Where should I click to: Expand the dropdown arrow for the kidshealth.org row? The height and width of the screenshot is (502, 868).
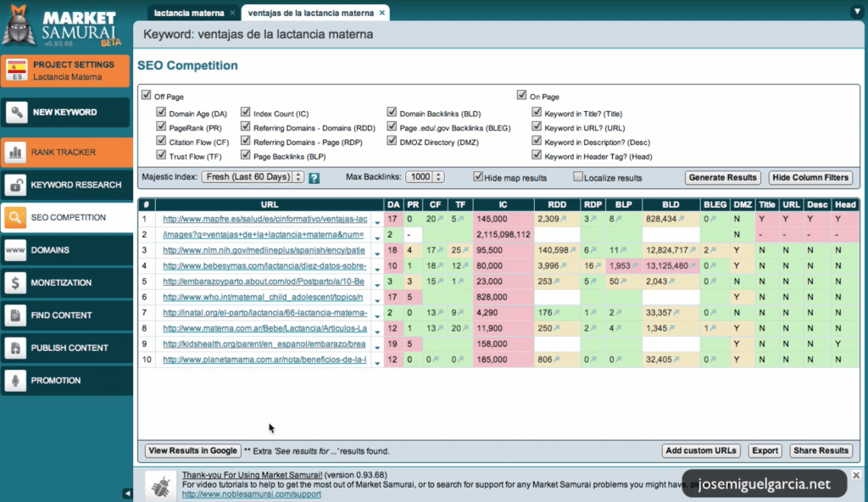377,346
